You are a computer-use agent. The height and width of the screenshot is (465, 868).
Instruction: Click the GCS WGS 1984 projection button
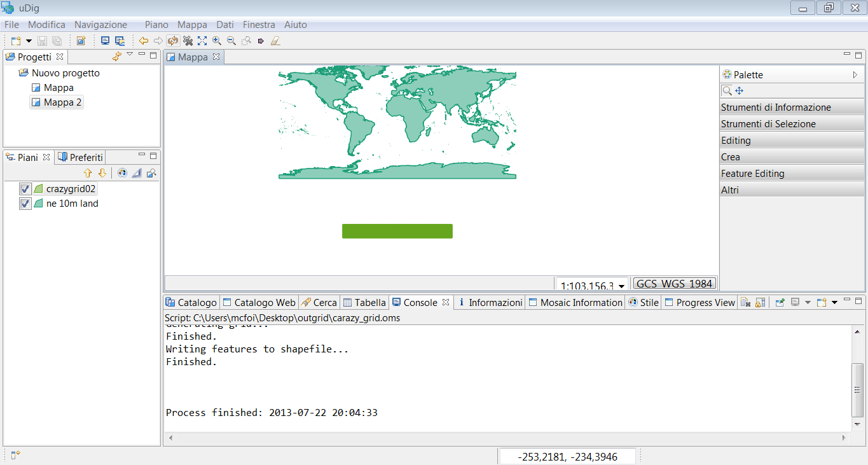click(x=675, y=284)
